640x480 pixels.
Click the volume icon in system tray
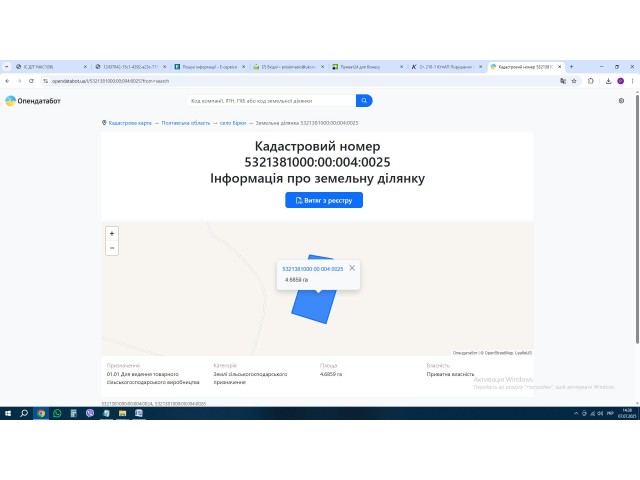click(600, 413)
